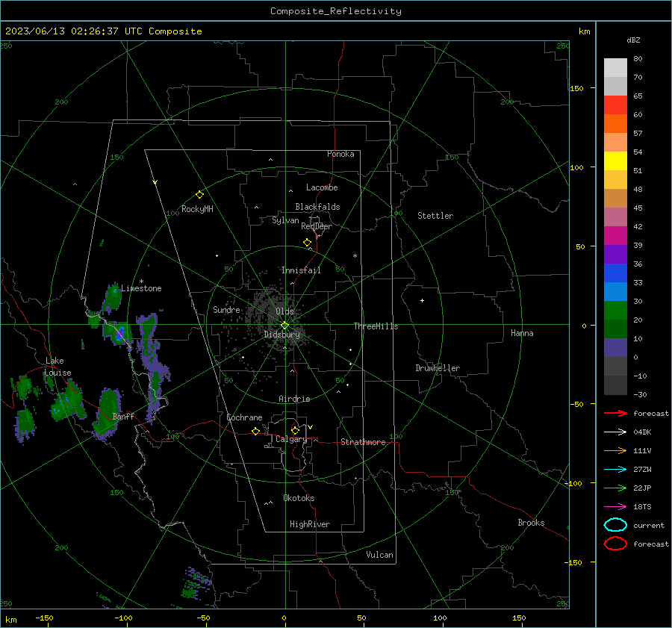The image size is (672, 628).
Task: Click the cyan 27ZW arrow legend icon
Action: 615,470
